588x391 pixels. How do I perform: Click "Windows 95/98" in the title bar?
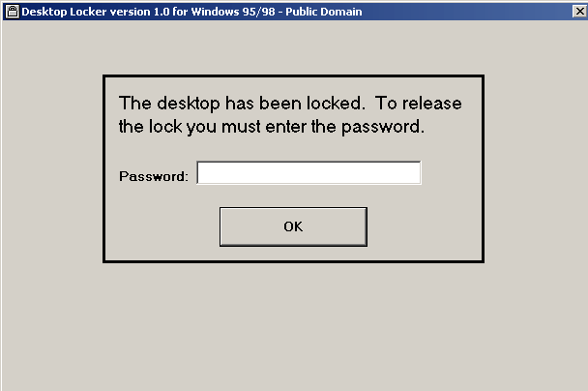coord(233,12)
